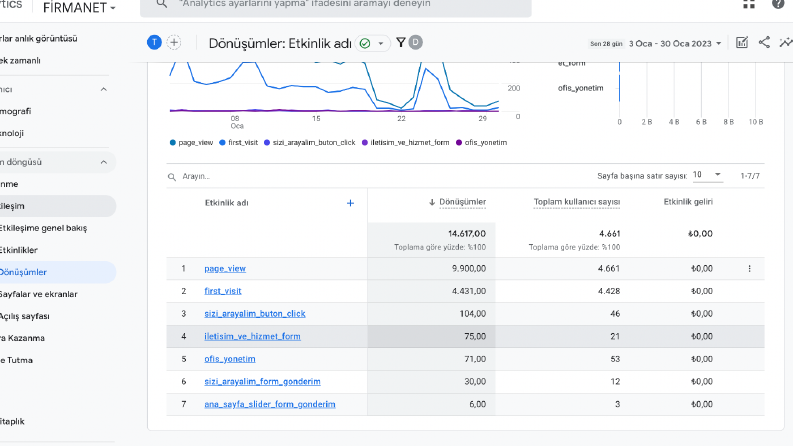Click the table search magnifier icon
Image resolution: width=793 pixels, height=446 pixels.
click(x=172, y=177)
